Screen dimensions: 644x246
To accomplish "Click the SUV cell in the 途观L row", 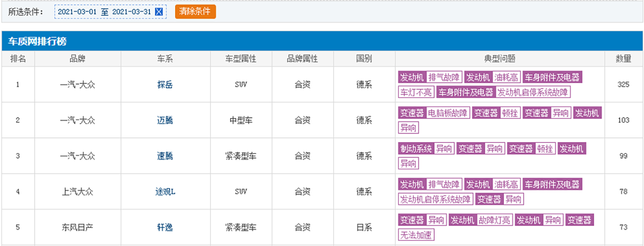I will tap(241, 191).
